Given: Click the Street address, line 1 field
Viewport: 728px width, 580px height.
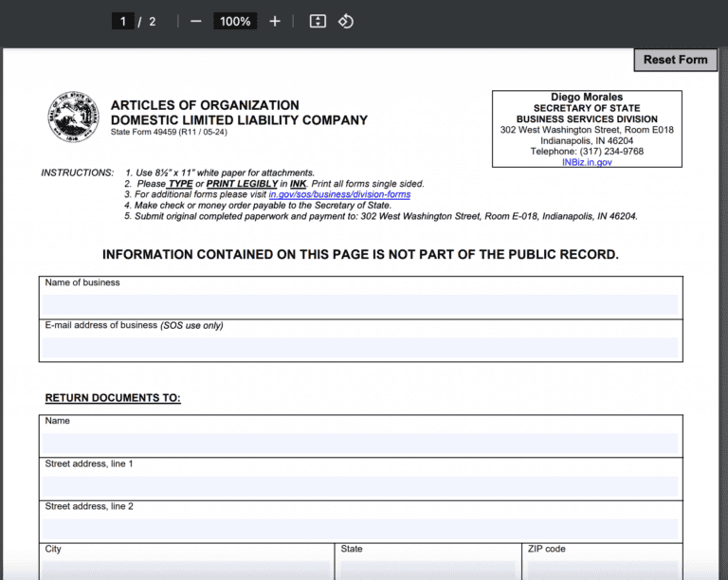Looking at the screenshot, I should tap(360, 486).
